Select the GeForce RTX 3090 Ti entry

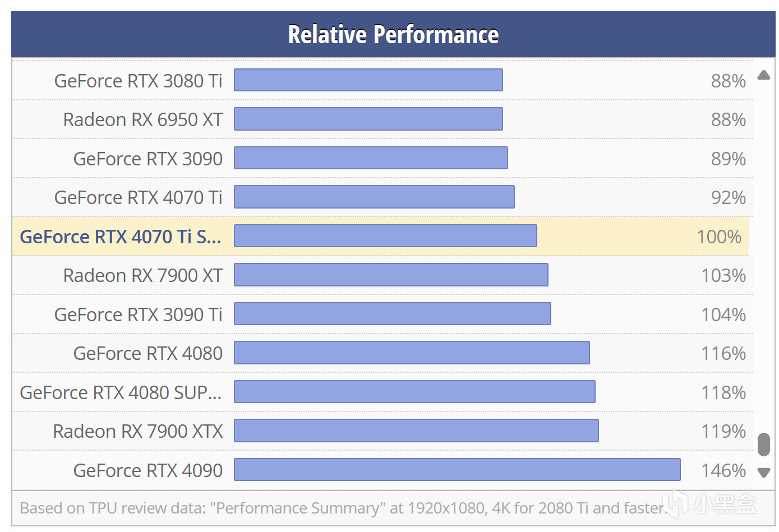tap(138, 314)
